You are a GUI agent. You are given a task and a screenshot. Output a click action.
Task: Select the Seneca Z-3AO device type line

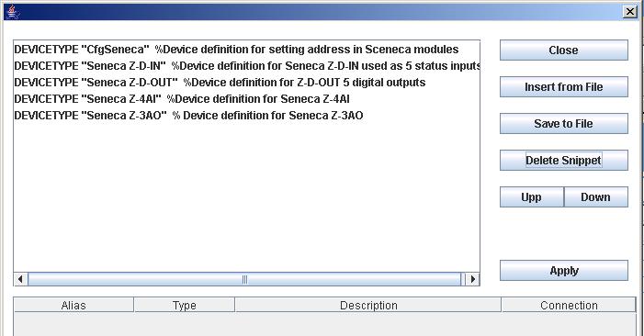click(246, 116)
